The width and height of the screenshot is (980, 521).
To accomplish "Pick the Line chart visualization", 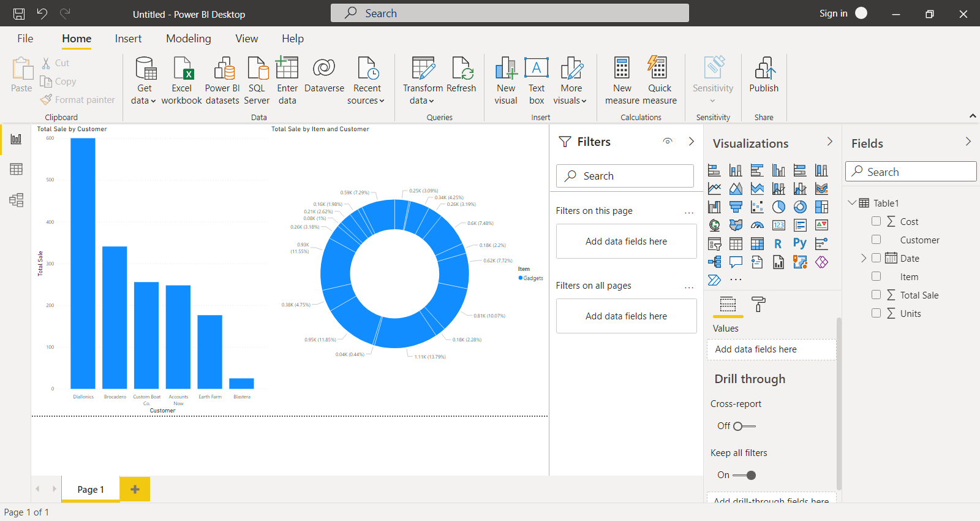I will coord(714,189).
